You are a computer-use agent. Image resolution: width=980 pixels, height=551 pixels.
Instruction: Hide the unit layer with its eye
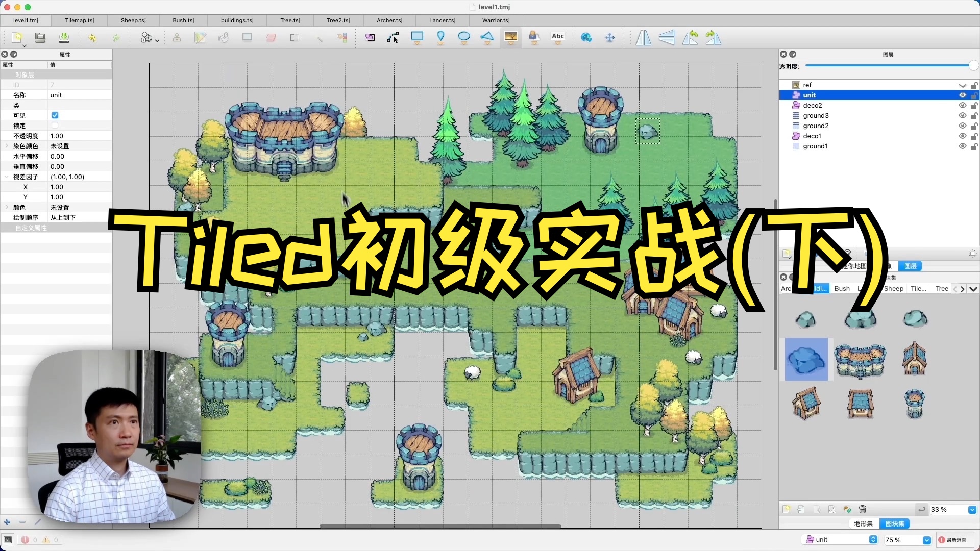click(x=962, y=95)
